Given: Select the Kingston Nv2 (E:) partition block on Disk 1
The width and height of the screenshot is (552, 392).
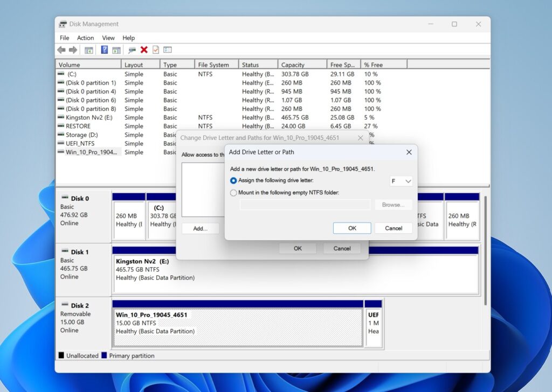Looking at the screenshot, I should (x=295, y=274).
